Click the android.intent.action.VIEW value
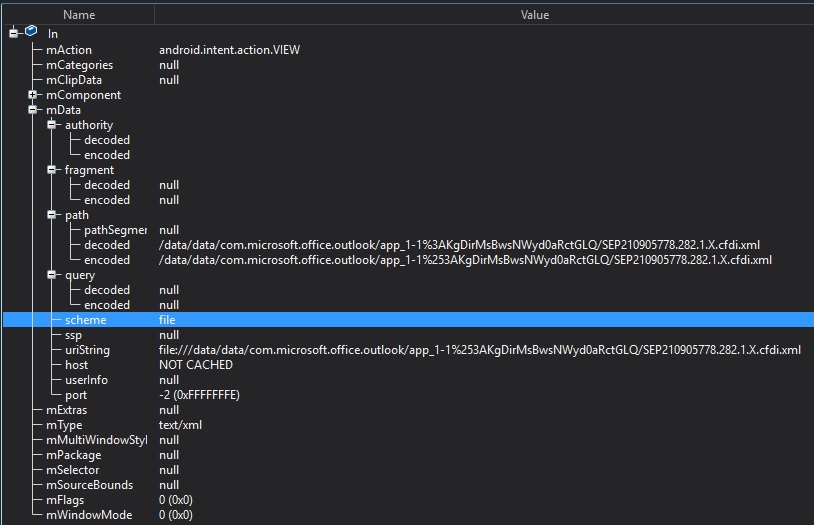This screenshot has width=814, height=525. tap(229, 50)
